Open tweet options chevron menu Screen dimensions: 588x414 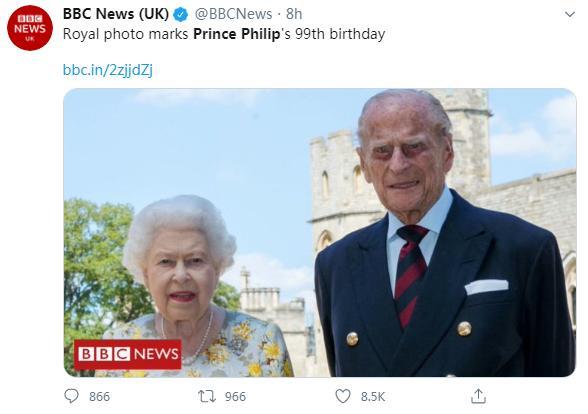570,14
